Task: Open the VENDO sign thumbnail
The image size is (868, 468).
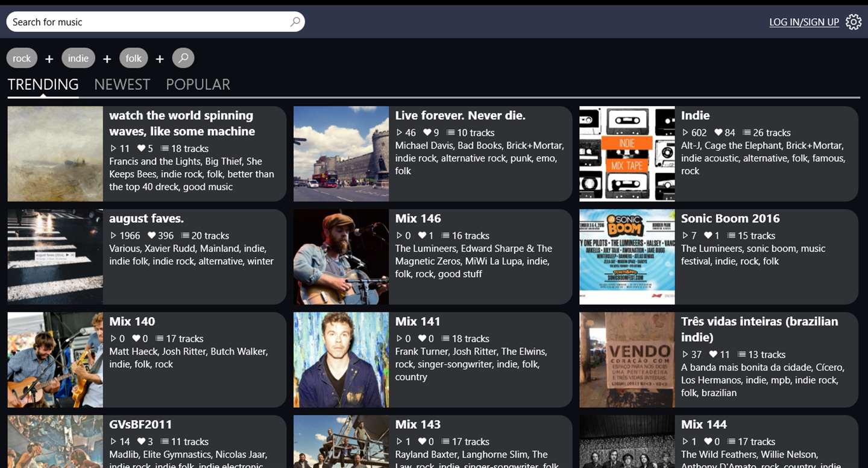Action: [x=627, y=360]
